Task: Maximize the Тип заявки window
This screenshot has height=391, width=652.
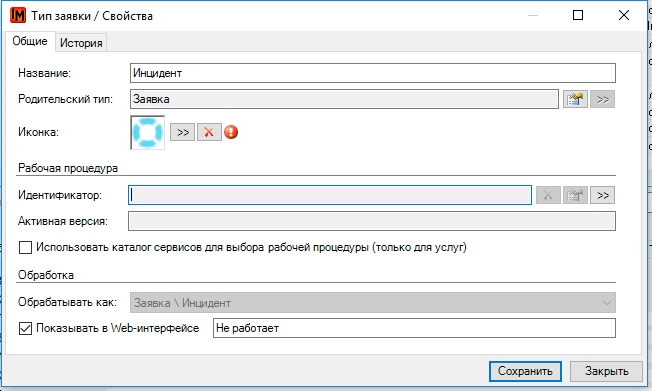Action: (578, 15)
